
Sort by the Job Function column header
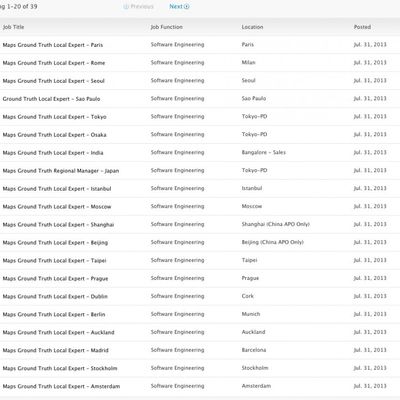point(167,27)
